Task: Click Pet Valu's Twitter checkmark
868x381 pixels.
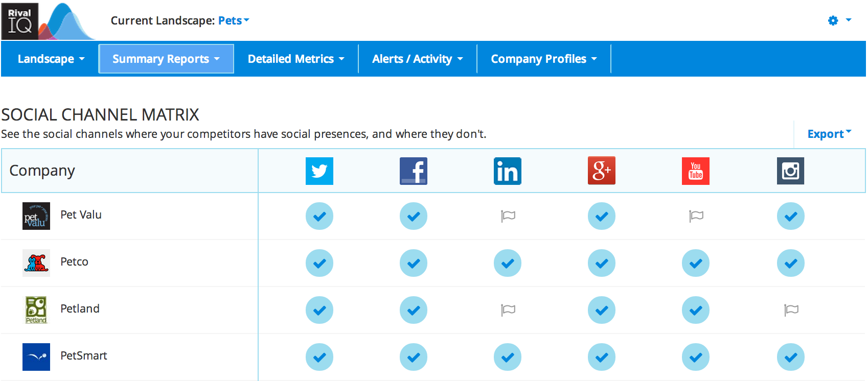Action: coord(319,216)
